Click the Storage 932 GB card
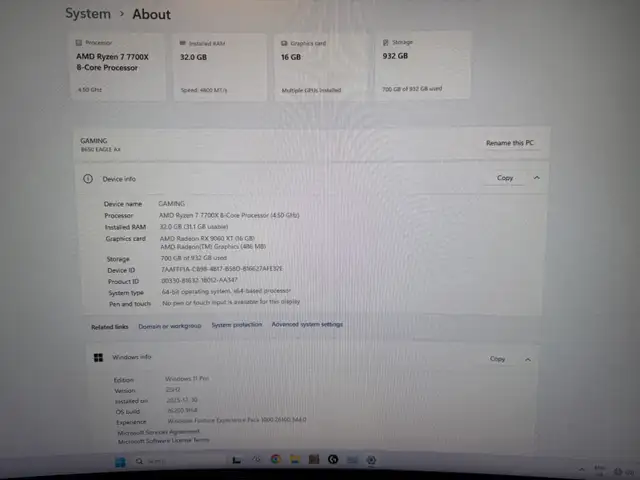The height and width of the screenshot is (480, 640). [423, 65]
